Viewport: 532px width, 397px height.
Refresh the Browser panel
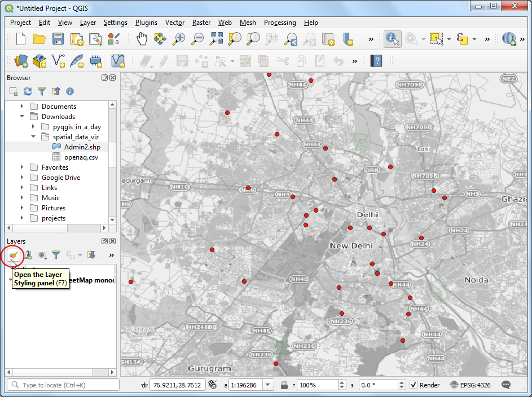[28, 91]
